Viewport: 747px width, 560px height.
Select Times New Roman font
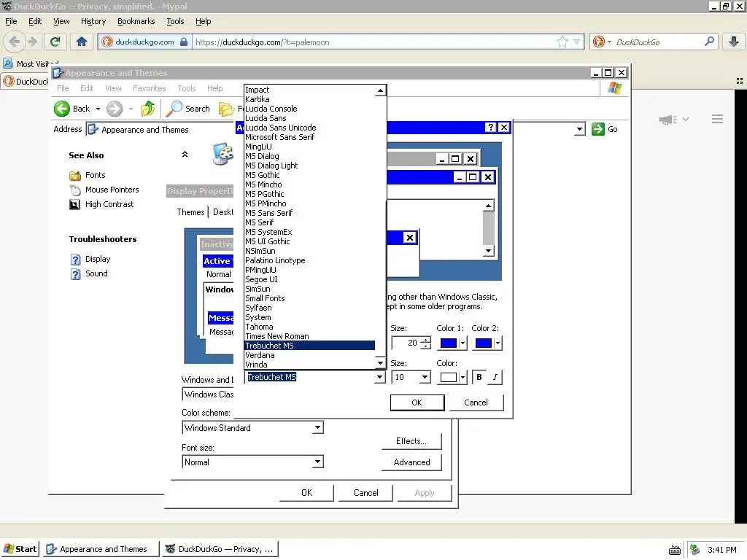309,336
